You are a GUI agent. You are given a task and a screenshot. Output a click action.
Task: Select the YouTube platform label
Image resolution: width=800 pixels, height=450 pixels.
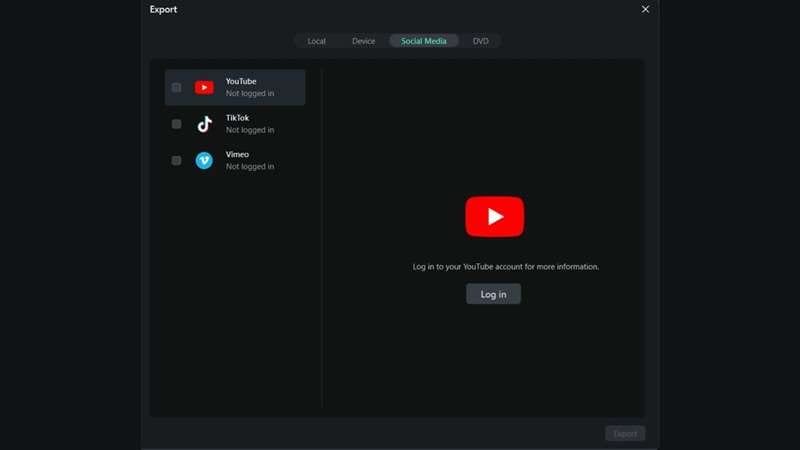[x=241, y=81]
